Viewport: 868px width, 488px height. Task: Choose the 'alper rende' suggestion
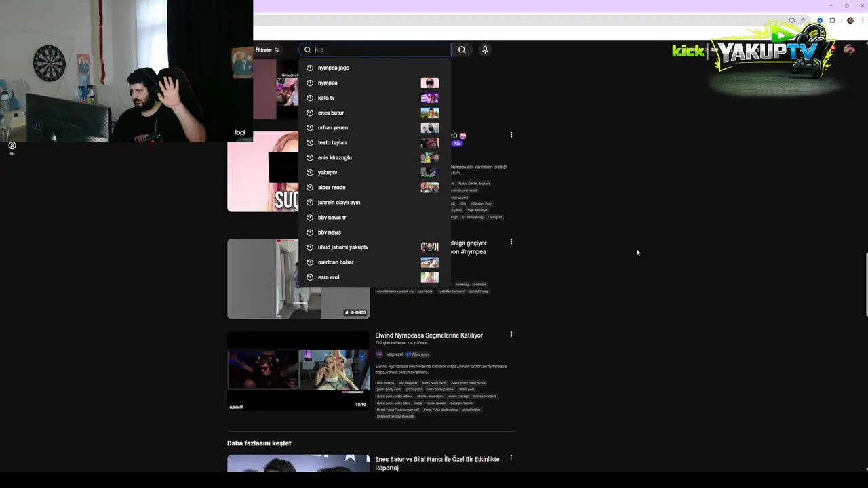(374, 187)
